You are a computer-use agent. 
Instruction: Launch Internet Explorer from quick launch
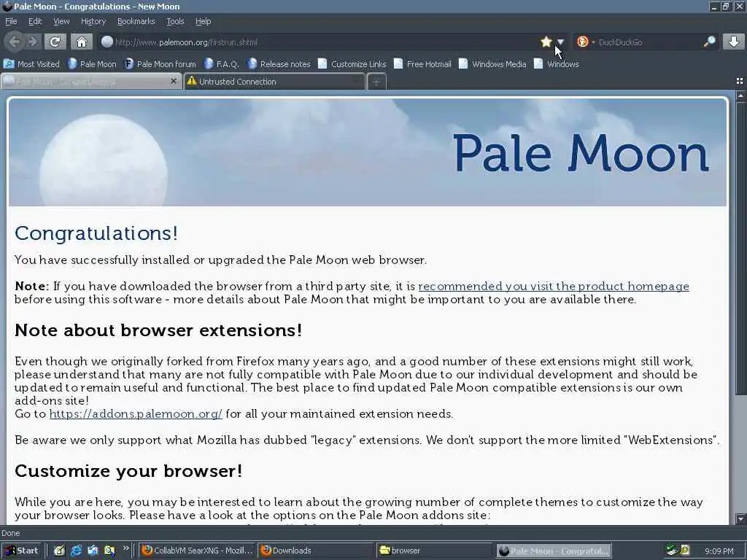tap(76, 551)
